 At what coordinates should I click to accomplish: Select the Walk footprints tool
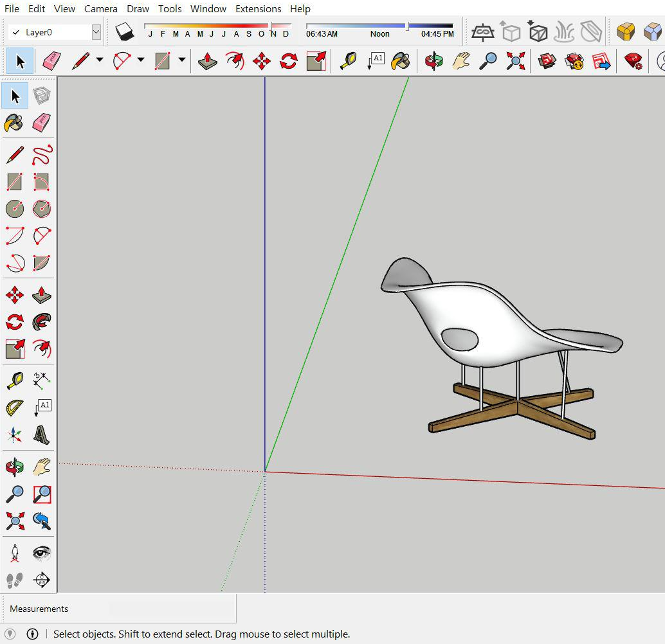coord(15,580)
